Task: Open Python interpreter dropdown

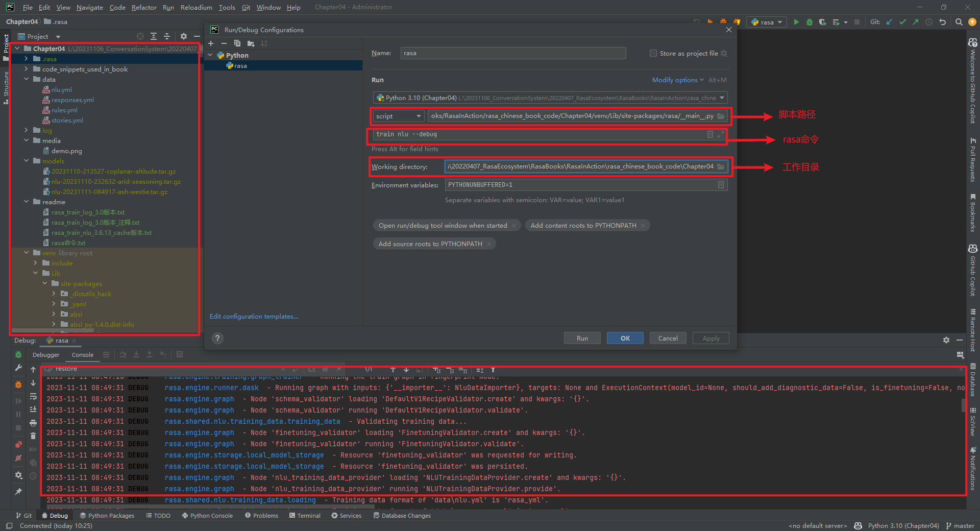Action: [550, 98]
